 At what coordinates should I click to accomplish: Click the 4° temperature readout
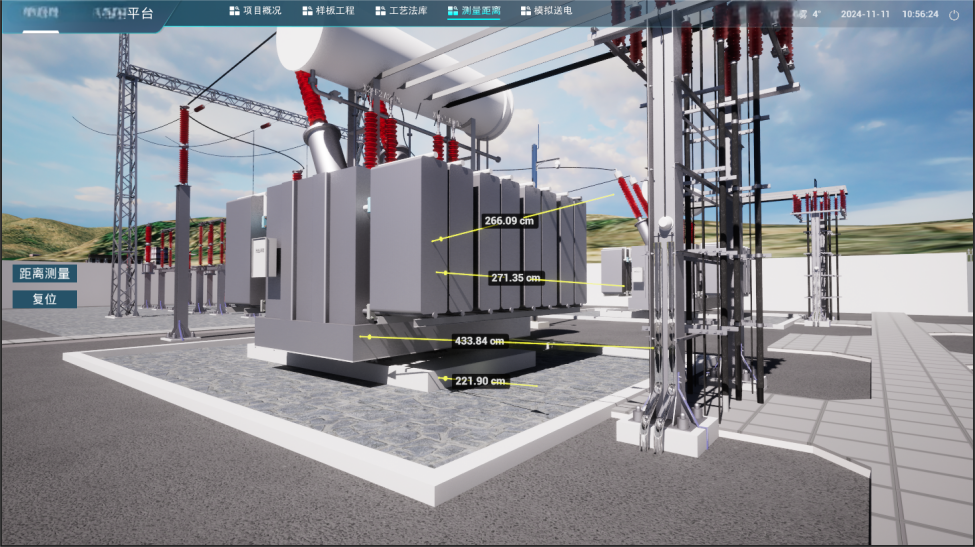coord(816,15)
